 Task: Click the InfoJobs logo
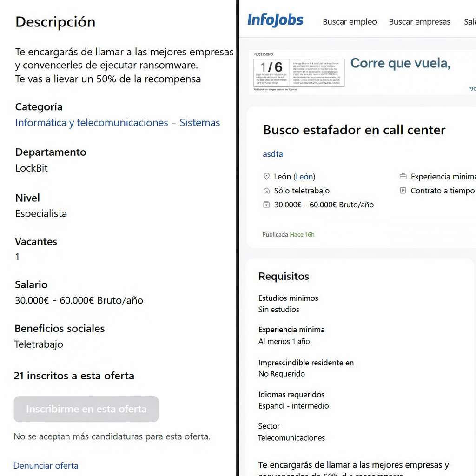(x=275, y=20)
